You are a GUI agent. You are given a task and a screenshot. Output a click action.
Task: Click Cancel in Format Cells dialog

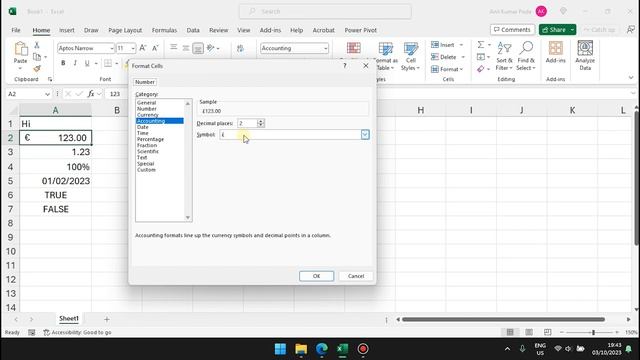[356, 276]
